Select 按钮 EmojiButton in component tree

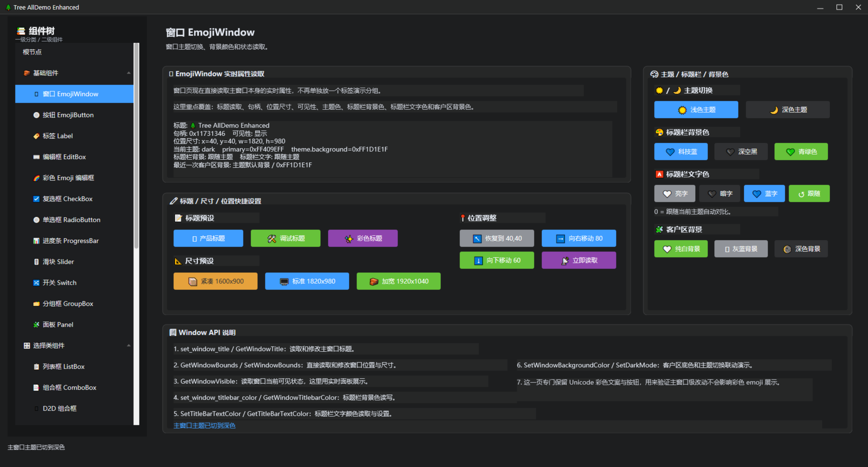[x=68, y=115]
